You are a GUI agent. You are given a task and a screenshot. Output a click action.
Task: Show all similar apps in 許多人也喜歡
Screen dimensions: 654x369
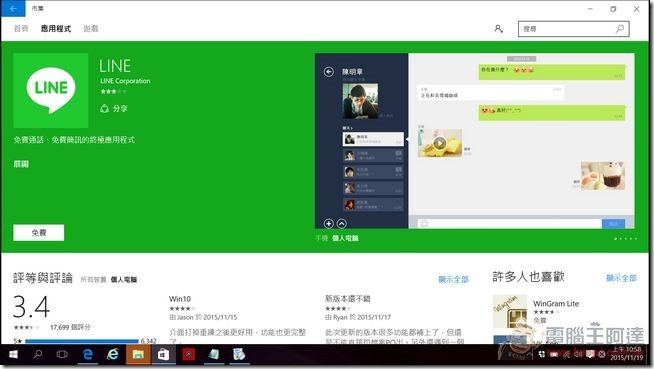click(621, 278)
